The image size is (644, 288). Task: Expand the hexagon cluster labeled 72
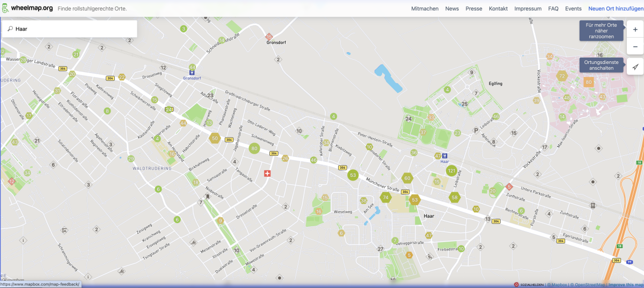tap(562, 76)
